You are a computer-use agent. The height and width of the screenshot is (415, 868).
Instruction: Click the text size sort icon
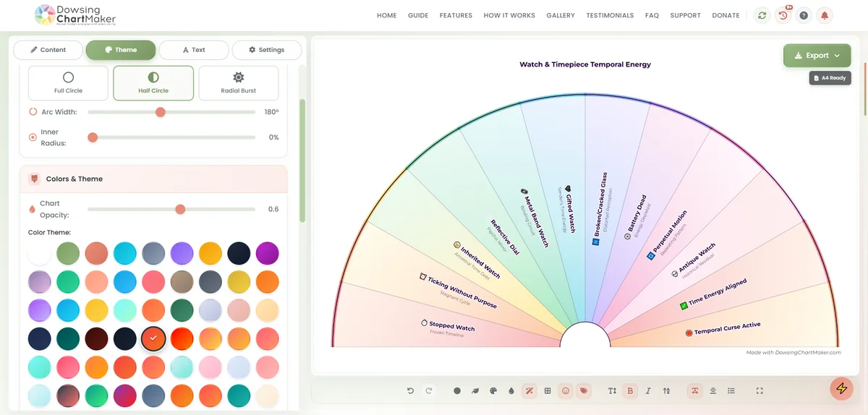[x=666, y=390]
